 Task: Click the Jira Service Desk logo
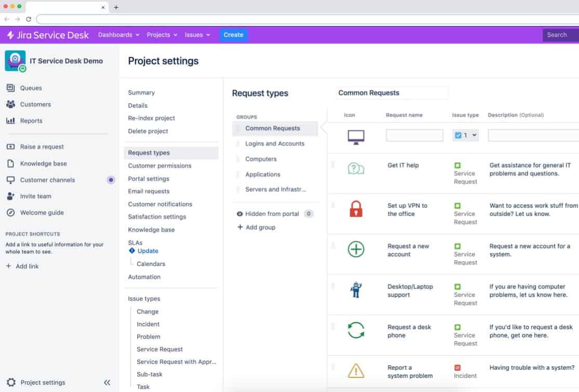click(47, 35)
